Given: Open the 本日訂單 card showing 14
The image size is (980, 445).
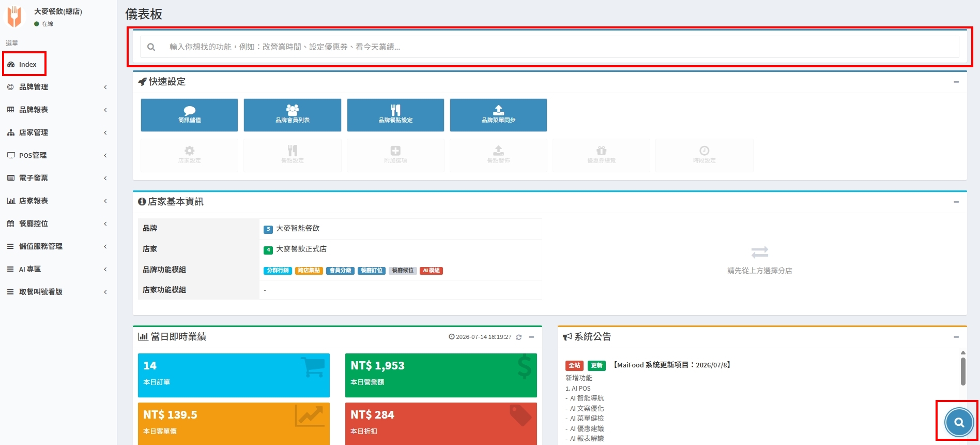Looking at the screenshot, I should tap(234, 375).
